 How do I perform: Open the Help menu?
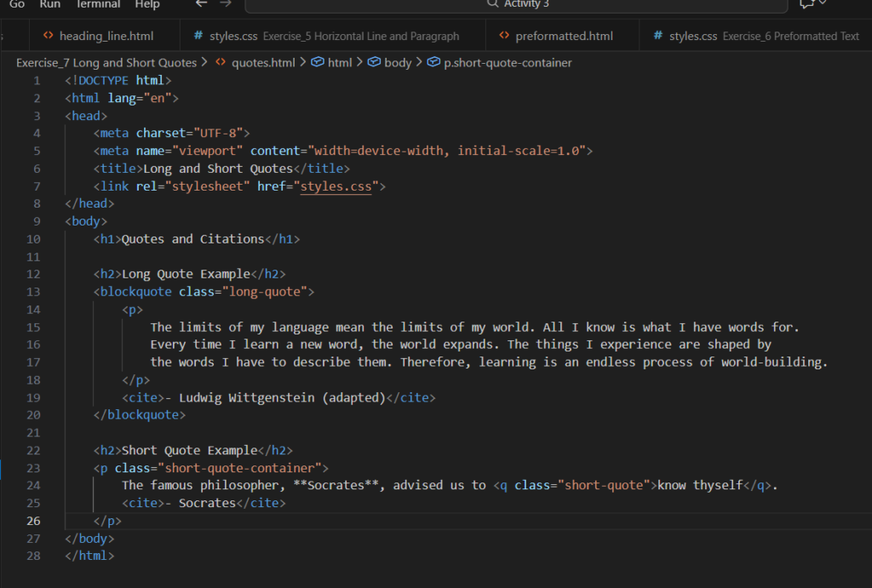(147, 4)
